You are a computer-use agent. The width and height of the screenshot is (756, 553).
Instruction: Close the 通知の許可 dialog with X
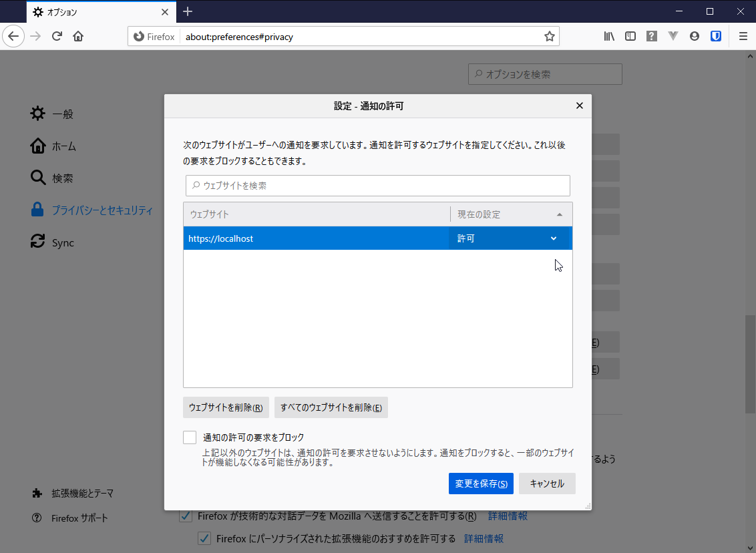[x=580, y=106]
